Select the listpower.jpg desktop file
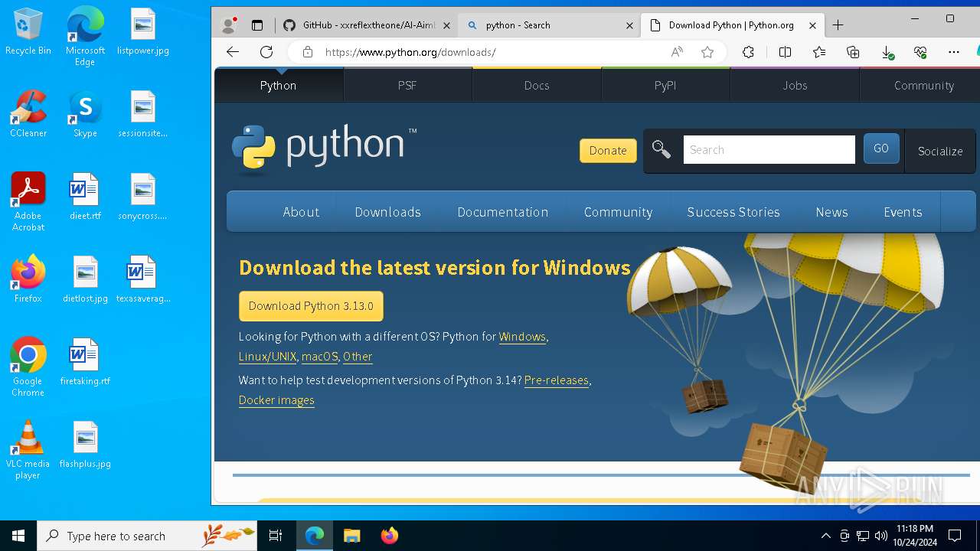980x551 pixels. 143,31
